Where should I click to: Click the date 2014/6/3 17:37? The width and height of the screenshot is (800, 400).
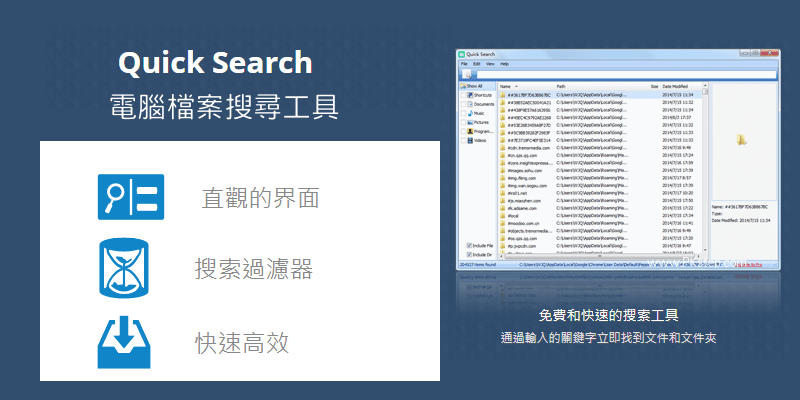pyautogui.click(x=677, y=117)
